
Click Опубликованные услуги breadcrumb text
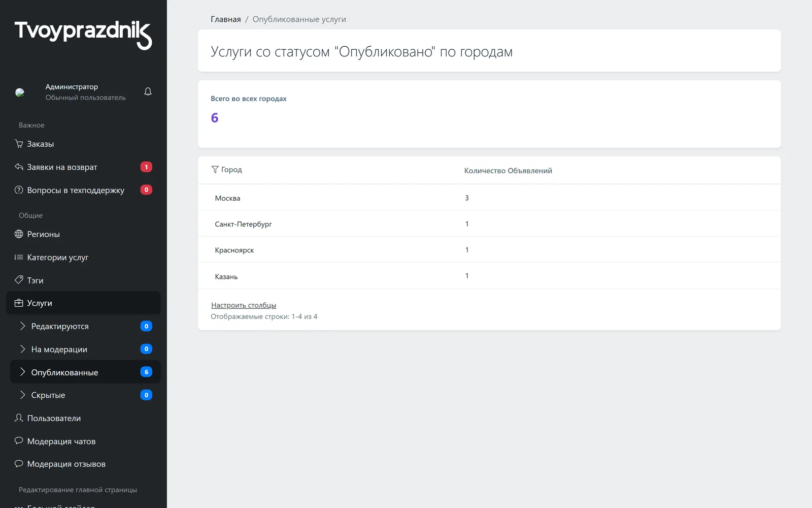[x=299, y=19]
